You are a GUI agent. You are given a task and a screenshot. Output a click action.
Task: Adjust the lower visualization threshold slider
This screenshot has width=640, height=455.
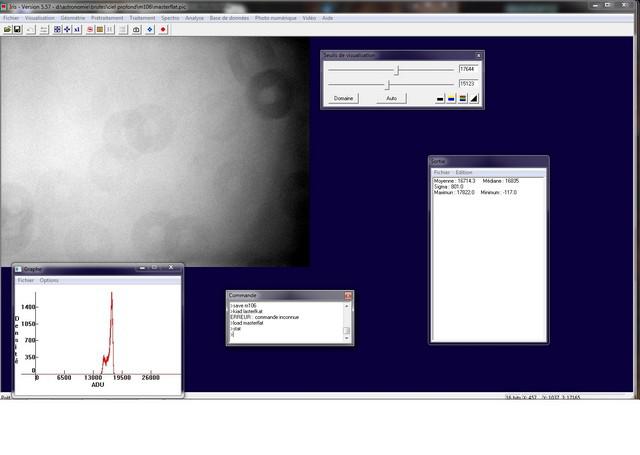coord(388,84)
